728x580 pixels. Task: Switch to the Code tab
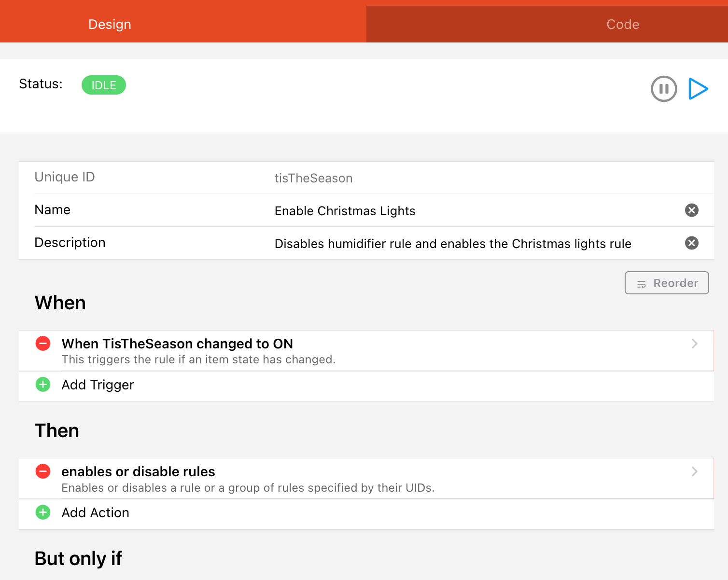click(x=622, y=24)
